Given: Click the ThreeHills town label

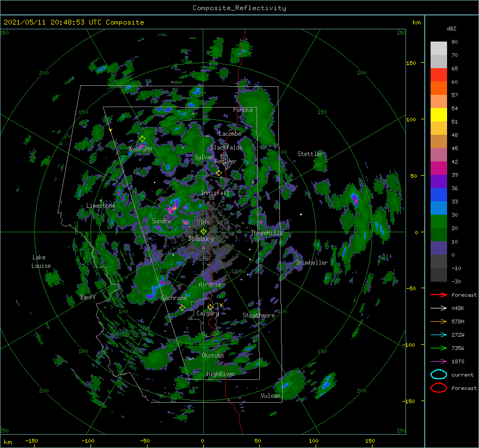Looking at the screenshot, I should 267,233.
